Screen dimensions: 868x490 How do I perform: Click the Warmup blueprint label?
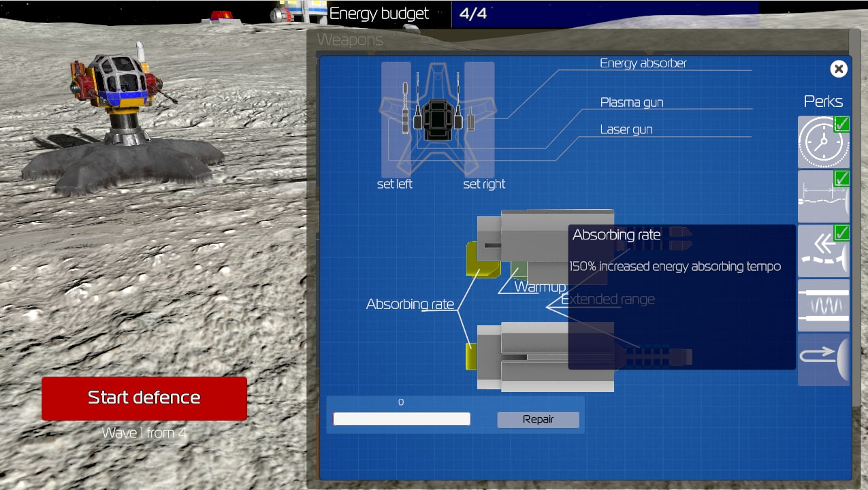click(x=540, y=287)
